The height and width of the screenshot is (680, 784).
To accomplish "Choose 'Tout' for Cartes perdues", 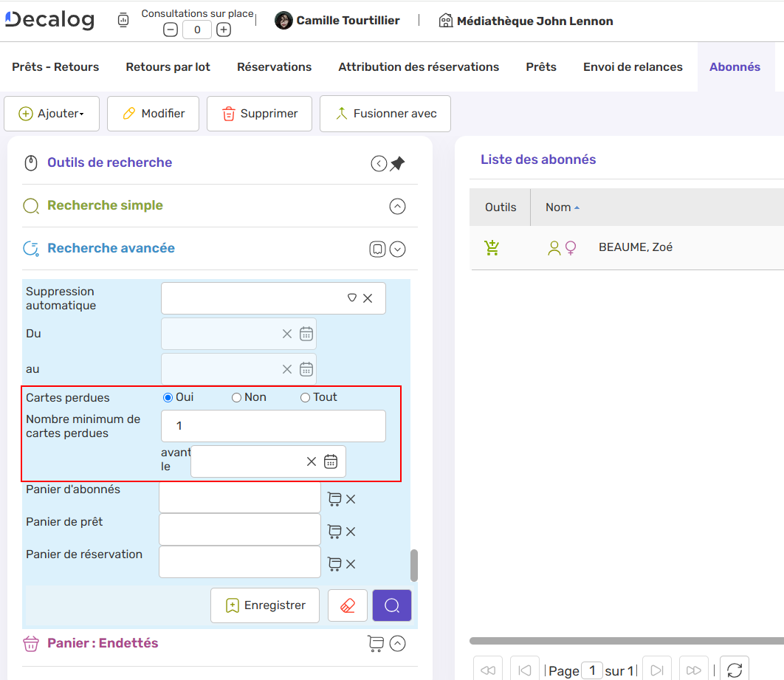I will 305,397.
